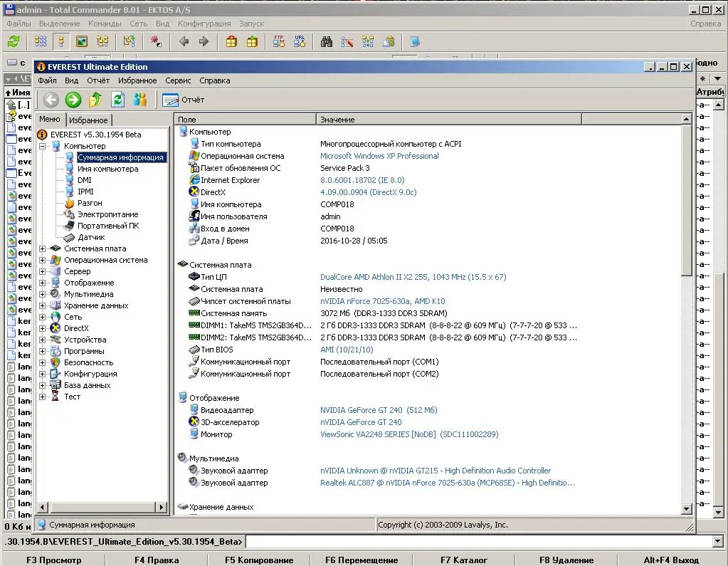The width and height of the screenshot is (728, 566).
Task: Select Электропитание tree item
Action: click(107, 214)
